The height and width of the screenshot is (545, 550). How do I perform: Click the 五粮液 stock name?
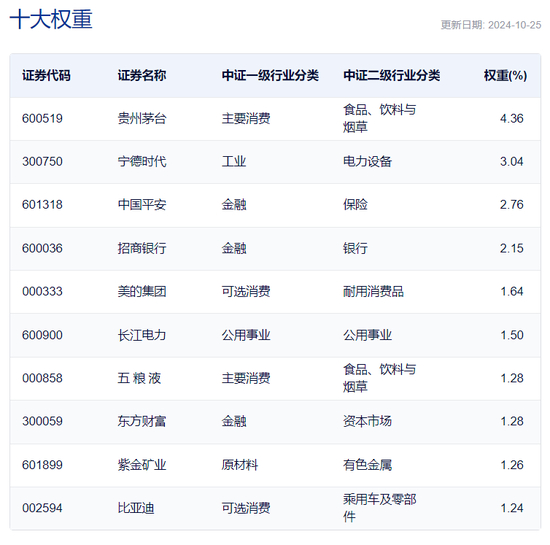[139, 378]
